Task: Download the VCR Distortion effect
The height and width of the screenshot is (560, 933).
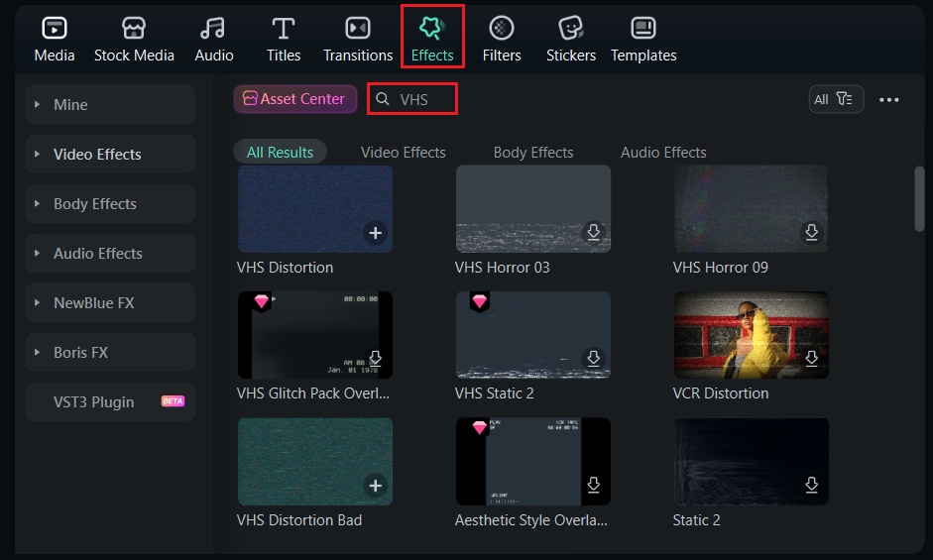Action: pos(812,358)
